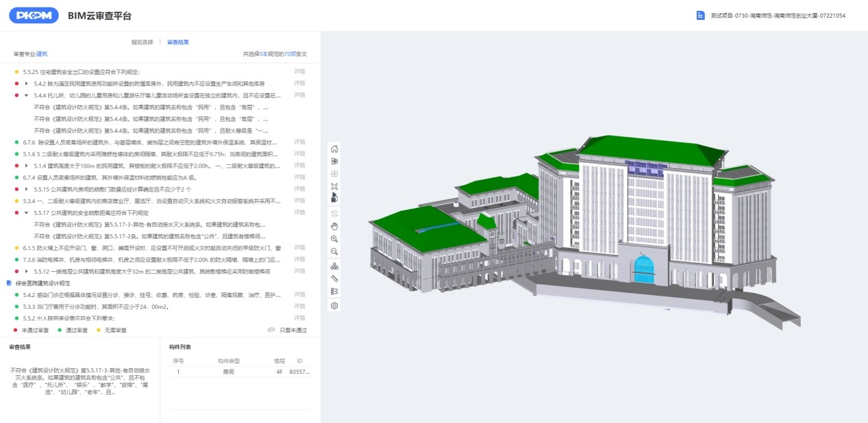Open 详情 for rule 6.7.6
The width and height of the screenshot is (868, 423).
(x=299, y=142)
